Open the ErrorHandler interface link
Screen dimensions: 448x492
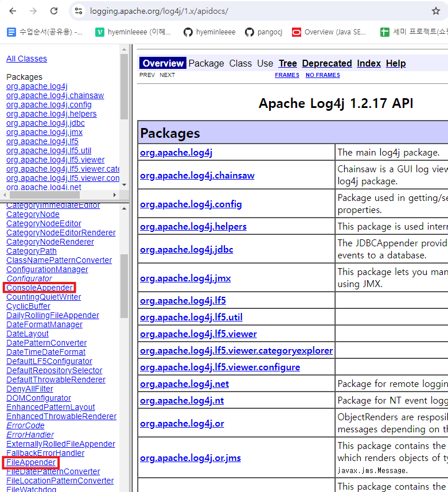30,435
